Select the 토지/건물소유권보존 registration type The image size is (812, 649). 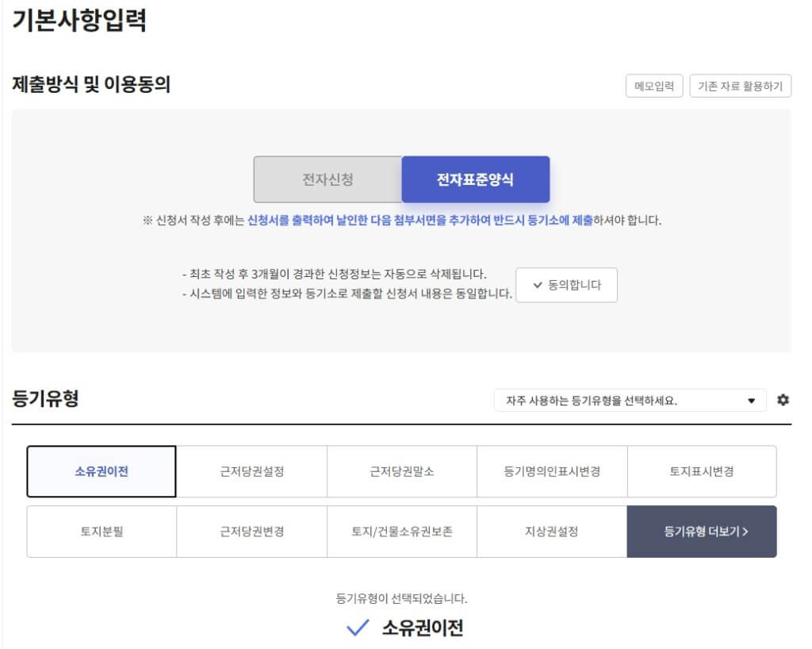[x=402, y=532]
